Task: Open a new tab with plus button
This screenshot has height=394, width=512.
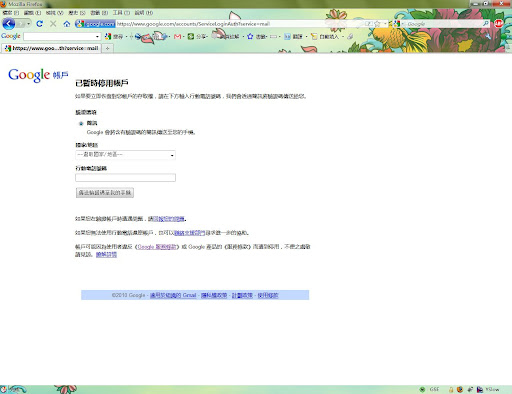Action: pos(107,48)
